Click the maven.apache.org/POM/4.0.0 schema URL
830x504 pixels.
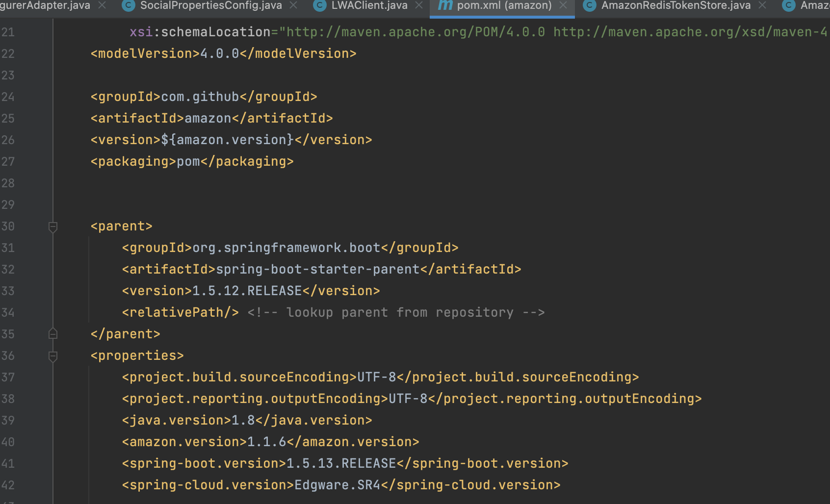[x=416, y=32]
